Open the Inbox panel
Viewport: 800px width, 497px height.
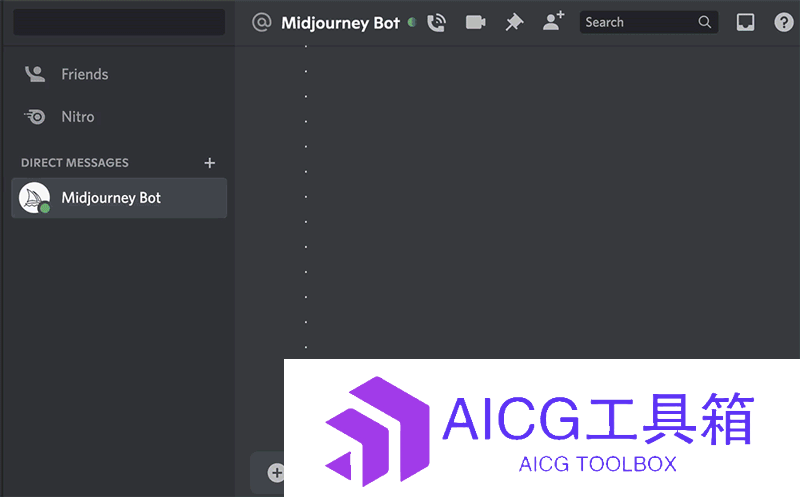point(745,22)
